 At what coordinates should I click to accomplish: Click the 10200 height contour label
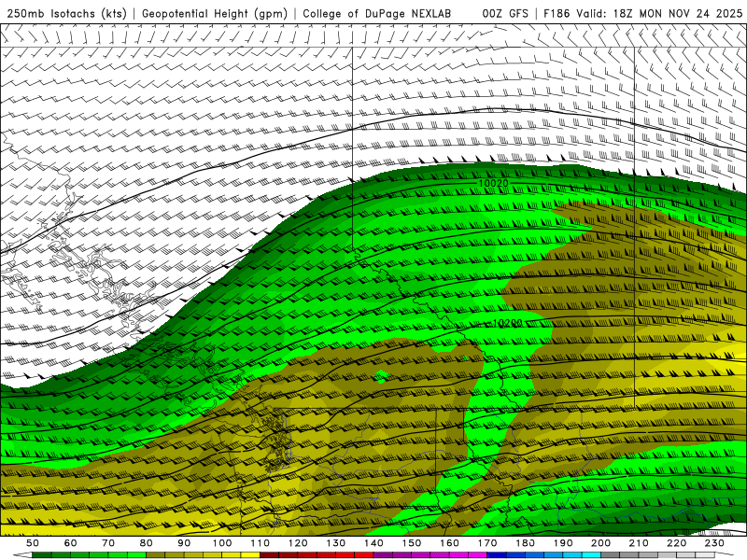pos(507,323)
